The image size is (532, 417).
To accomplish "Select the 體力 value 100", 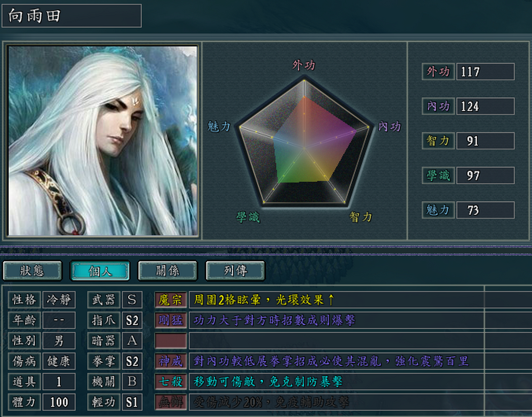I will pos(59,402).
